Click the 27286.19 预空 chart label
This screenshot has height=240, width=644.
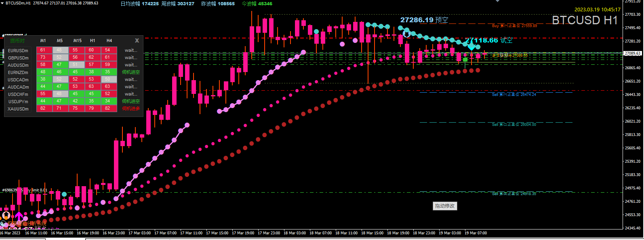424,20
